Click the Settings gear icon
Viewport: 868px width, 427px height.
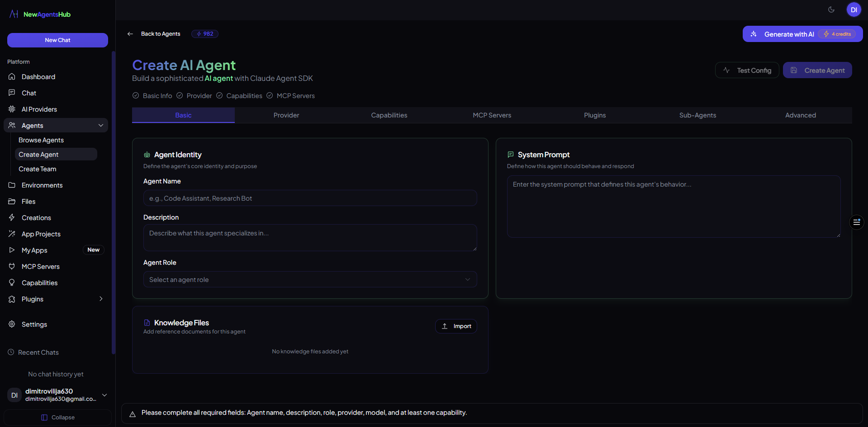(12, 324)
